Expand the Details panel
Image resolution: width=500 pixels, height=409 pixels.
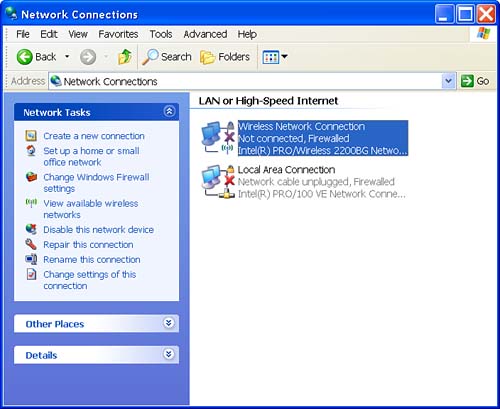point(169,354)
